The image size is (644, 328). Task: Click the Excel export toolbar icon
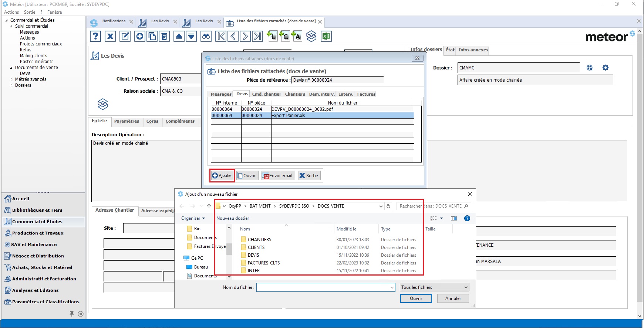[x=326, y=36]
